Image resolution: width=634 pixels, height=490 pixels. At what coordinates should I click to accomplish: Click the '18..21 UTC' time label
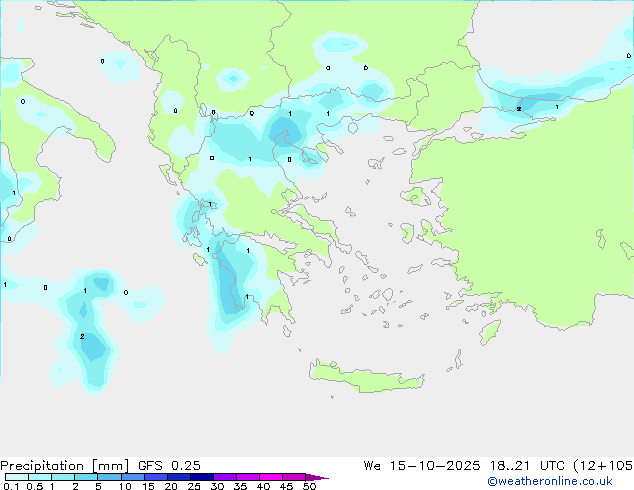pos(527,466)
